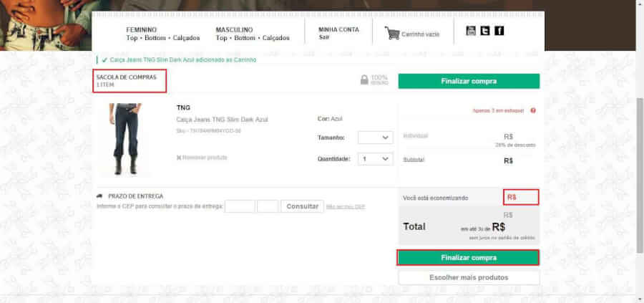Click first CEP input field

[x=240, y=206]
